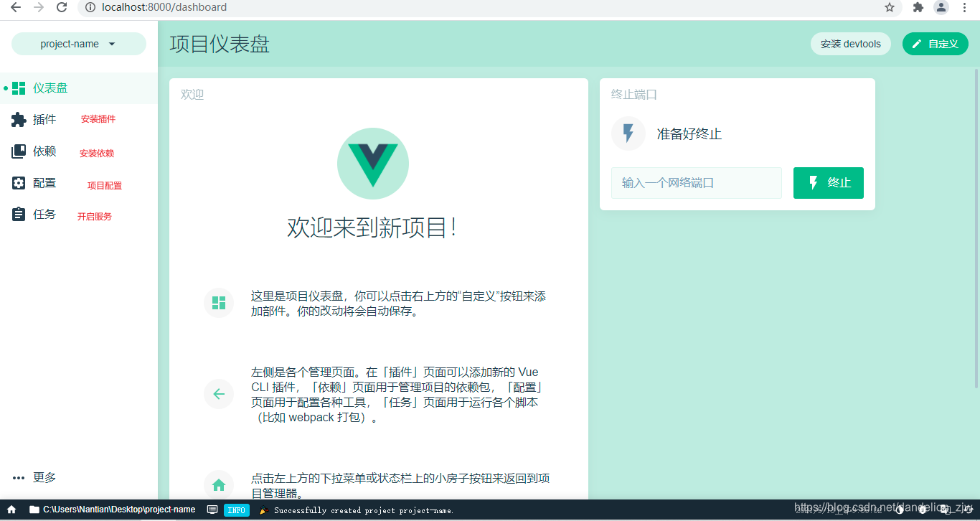The width and height of the screenshot is (980, 521).
Task: Click the 'Successfully created project' log message
Action: [364, 510]
